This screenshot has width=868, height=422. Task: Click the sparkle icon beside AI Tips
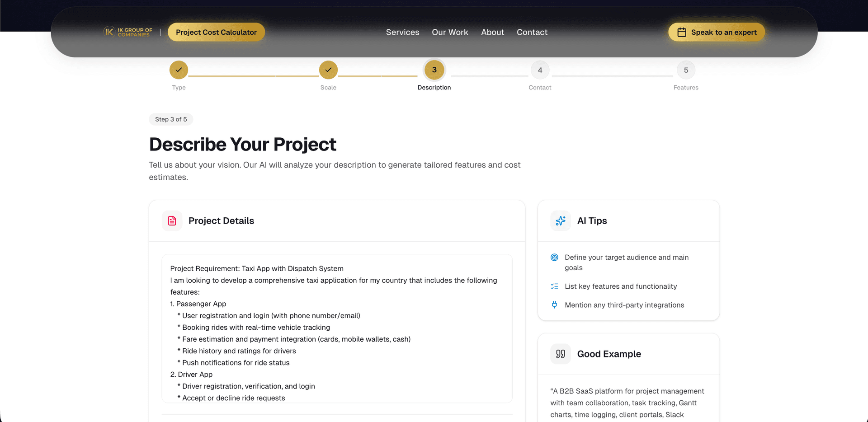pos(561,220)
